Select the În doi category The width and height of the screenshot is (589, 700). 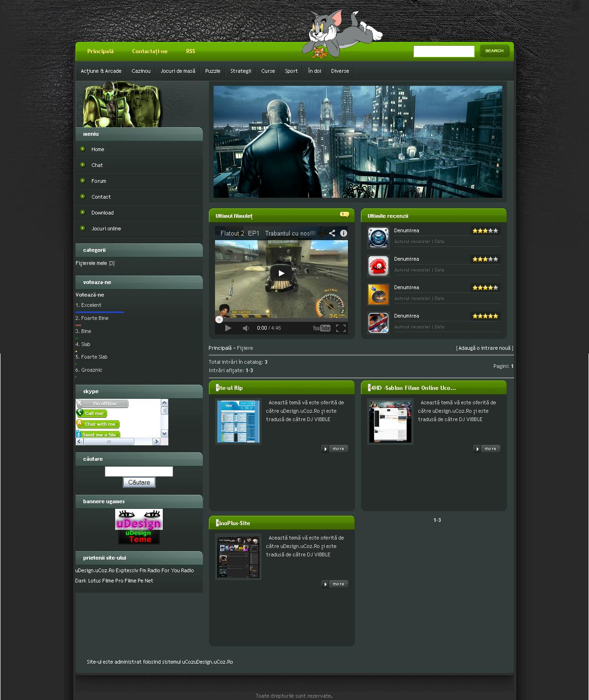(315, 71)
